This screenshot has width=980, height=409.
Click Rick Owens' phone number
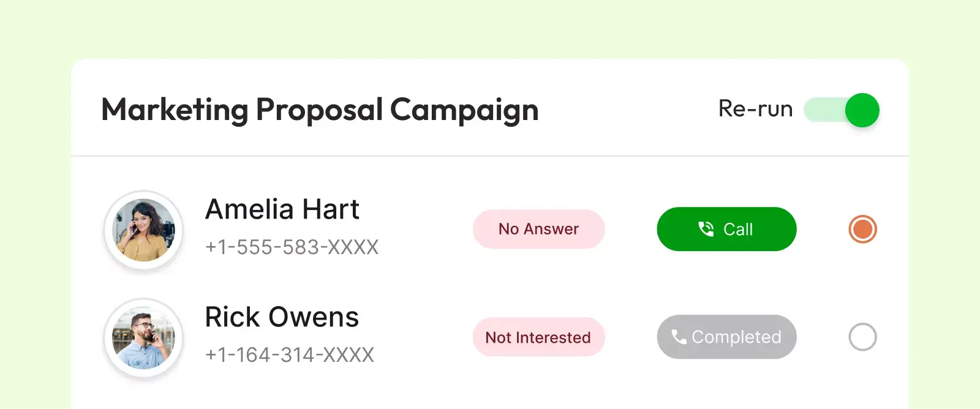pyautogui.click(x=288, y=355)
